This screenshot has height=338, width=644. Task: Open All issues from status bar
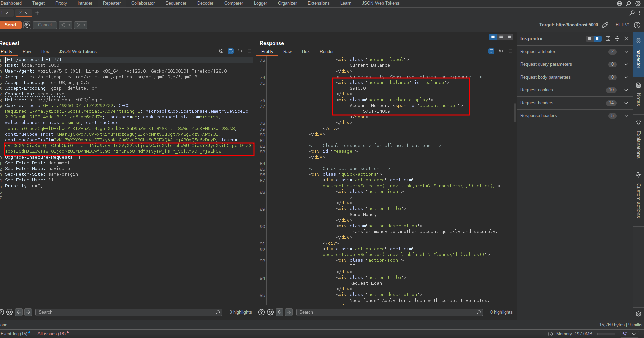[51, 334]
